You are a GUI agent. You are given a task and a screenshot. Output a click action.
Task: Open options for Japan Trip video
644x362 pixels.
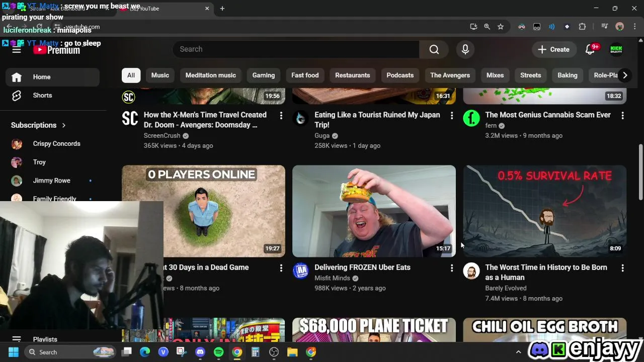452,116
